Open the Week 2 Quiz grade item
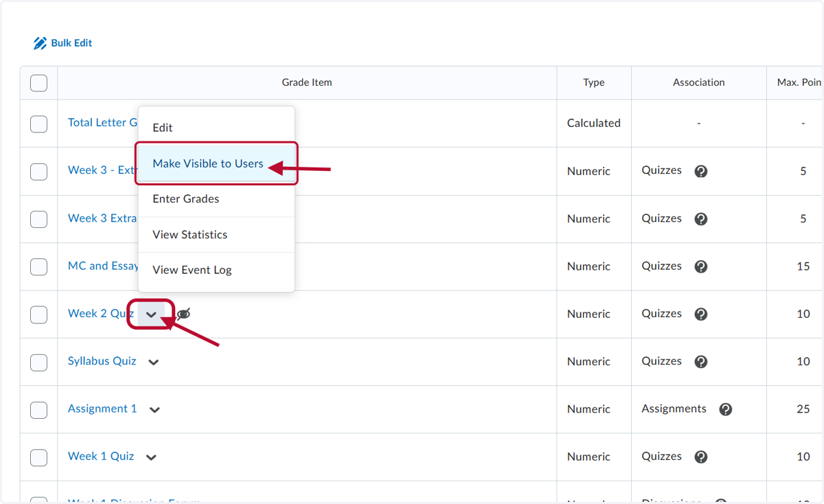This screenshot has width=824, height=504. 101,313
